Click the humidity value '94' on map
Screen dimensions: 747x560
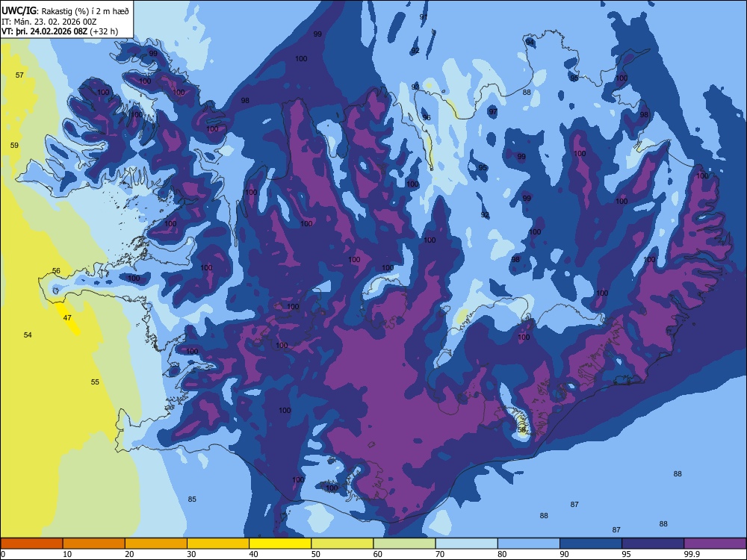[530, 43]
